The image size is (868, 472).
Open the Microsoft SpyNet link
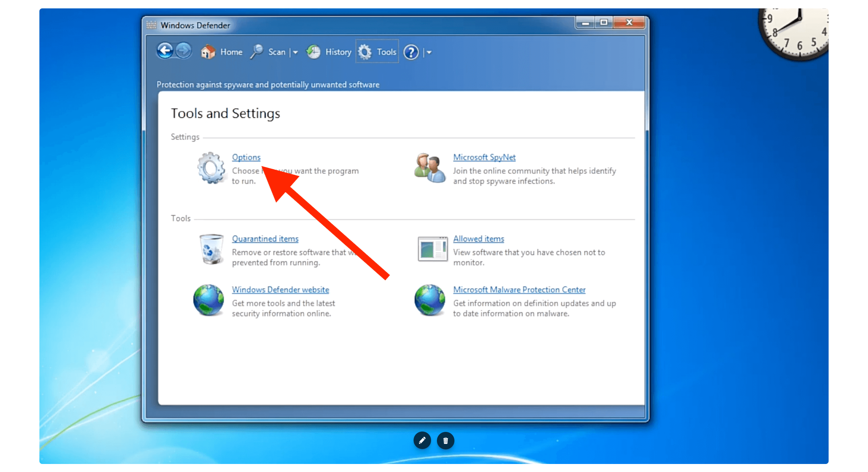[x=484, y=157]
